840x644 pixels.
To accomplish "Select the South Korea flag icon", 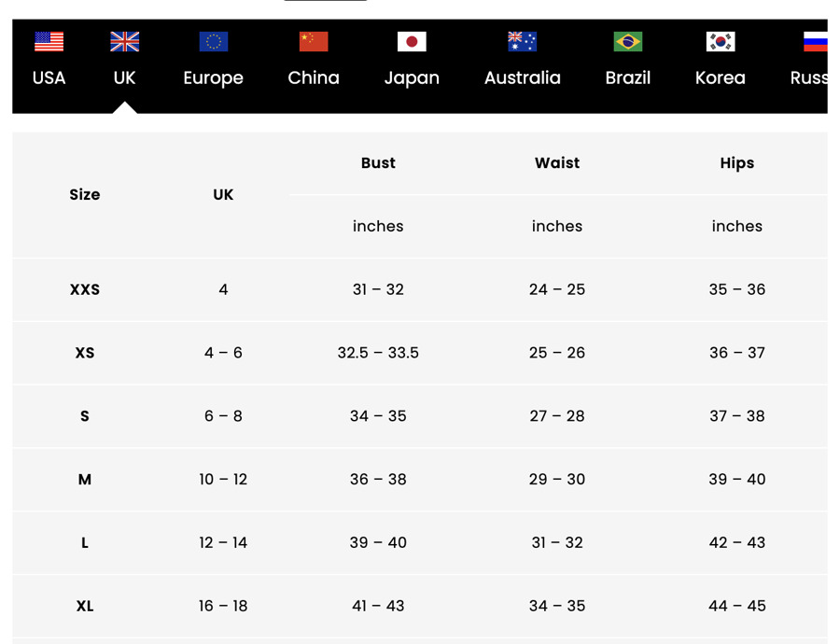I will point(721,41).
